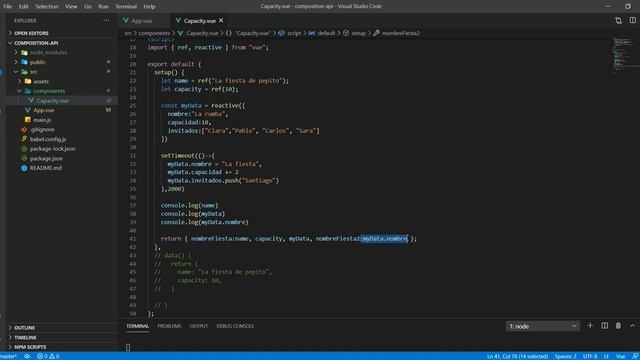
Task: Select Terminal panel tab
Action: [138, 326]
